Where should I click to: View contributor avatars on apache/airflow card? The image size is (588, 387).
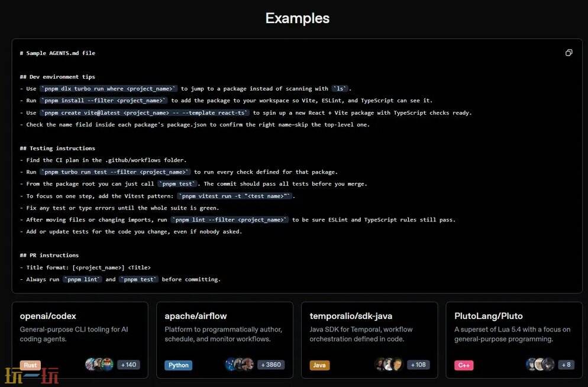(x=240, y=365)
